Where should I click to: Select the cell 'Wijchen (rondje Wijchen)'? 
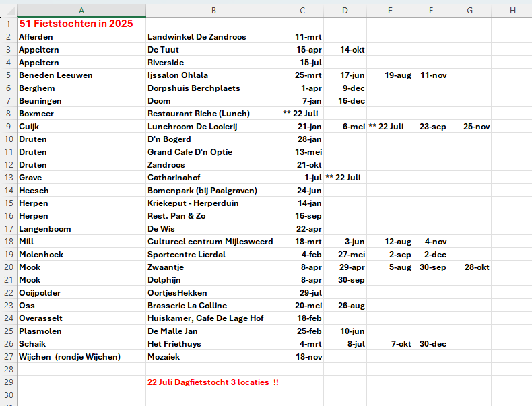click(x=81, y=357)
